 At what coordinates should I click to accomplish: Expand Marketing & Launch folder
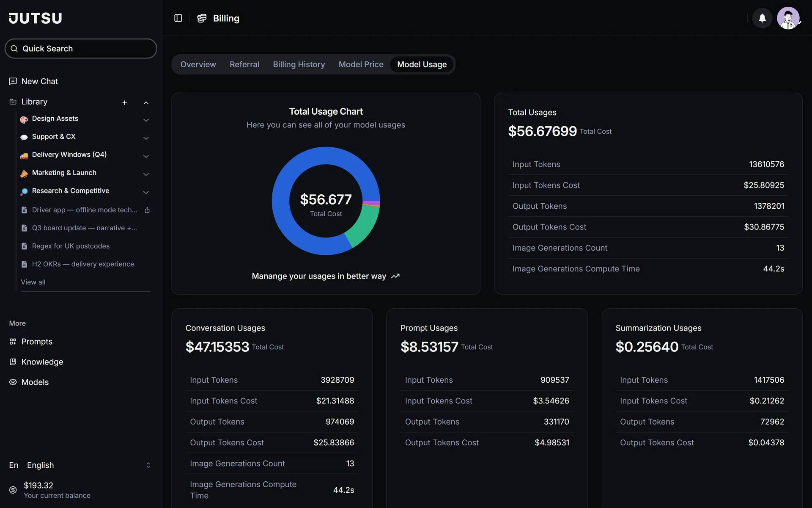pyautogui.click(x=146, y=174)
